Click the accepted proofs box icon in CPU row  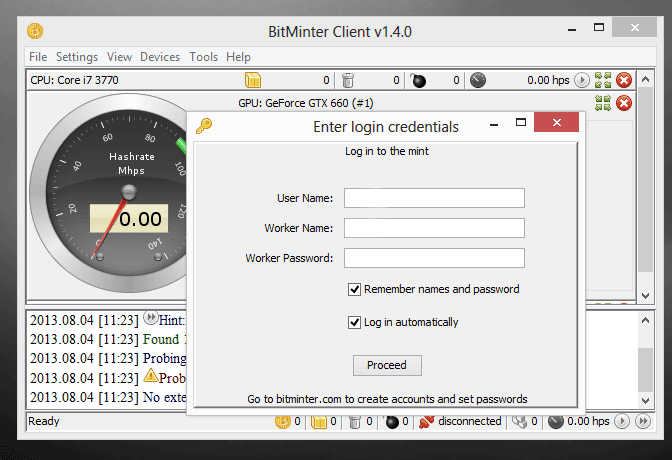tap(253, 80)
